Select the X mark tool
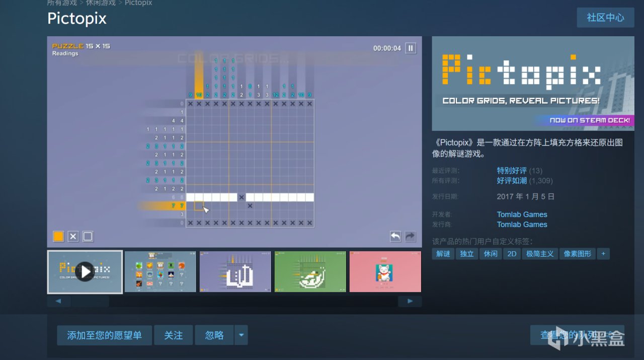 tap(73, 236)
